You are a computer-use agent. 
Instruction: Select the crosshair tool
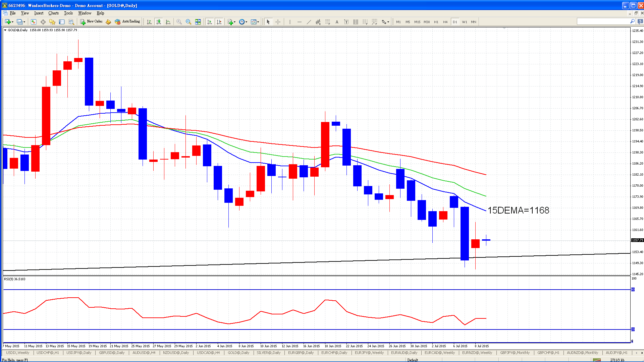click(278, 22)
